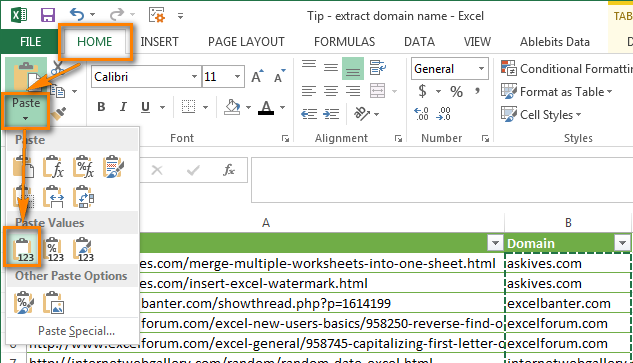Viewport: 633px width, 363px height.
Task: Click Paste Special... menu entry
Action: [x=76, y=331]
